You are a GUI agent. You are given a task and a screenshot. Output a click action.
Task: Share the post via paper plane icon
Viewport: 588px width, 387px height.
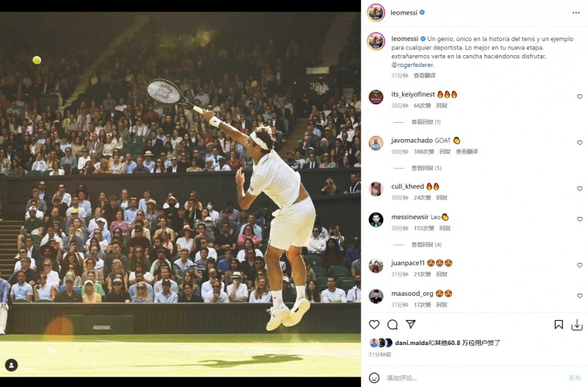[411, 324]
